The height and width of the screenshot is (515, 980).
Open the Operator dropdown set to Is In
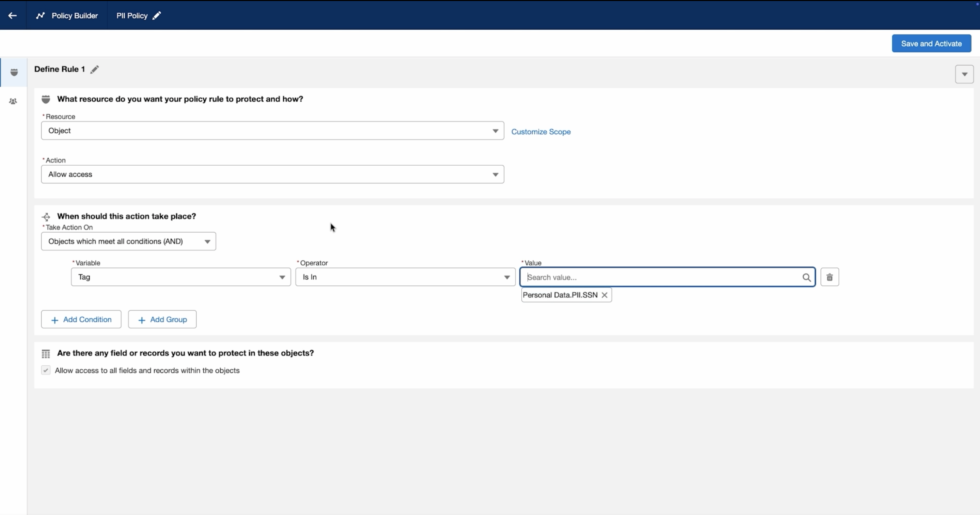click(405, 277)
